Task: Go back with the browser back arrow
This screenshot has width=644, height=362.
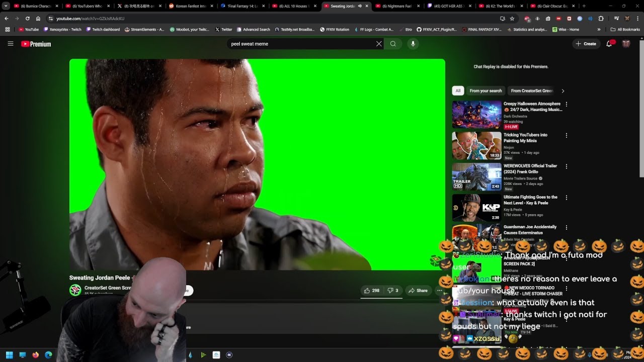Action: pyautogui.click(x=6, y=19)
